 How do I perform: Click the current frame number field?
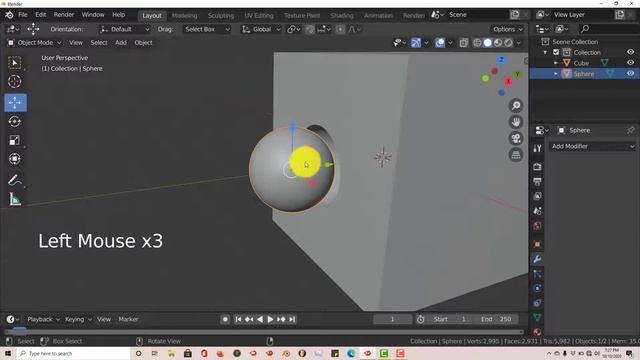tap(392, 319)
